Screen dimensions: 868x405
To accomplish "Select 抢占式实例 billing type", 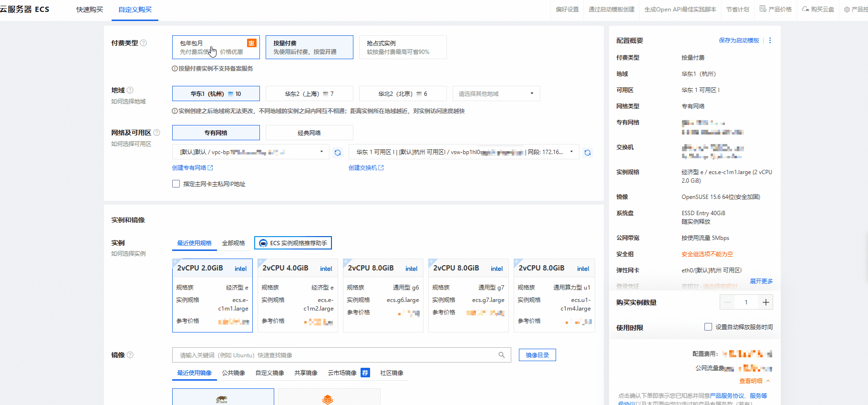I will point(403,47).
